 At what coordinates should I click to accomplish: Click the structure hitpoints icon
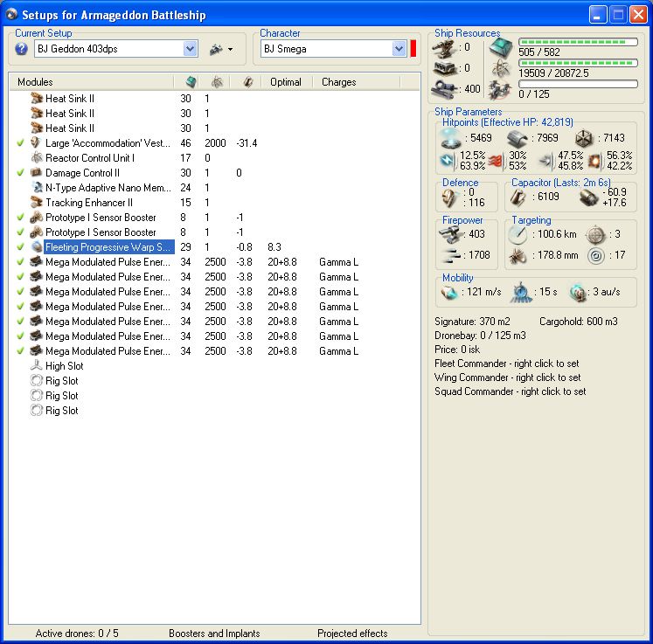[x=583, y=138]
